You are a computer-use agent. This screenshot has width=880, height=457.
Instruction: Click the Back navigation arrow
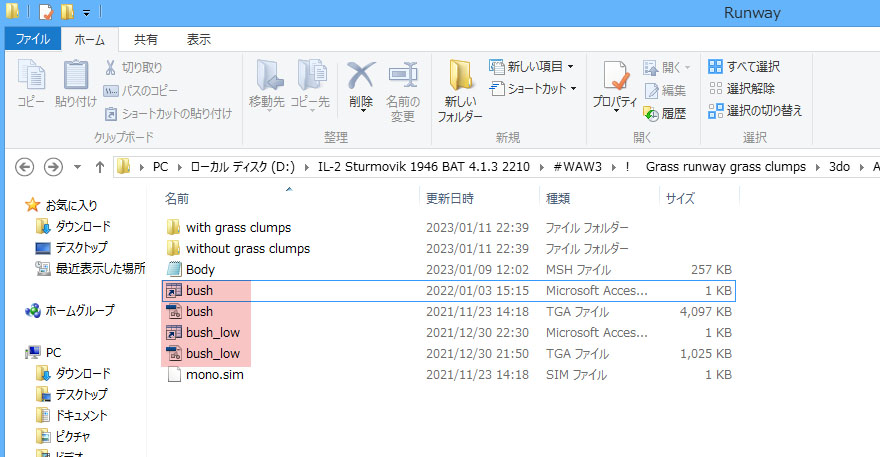(24, 167)
